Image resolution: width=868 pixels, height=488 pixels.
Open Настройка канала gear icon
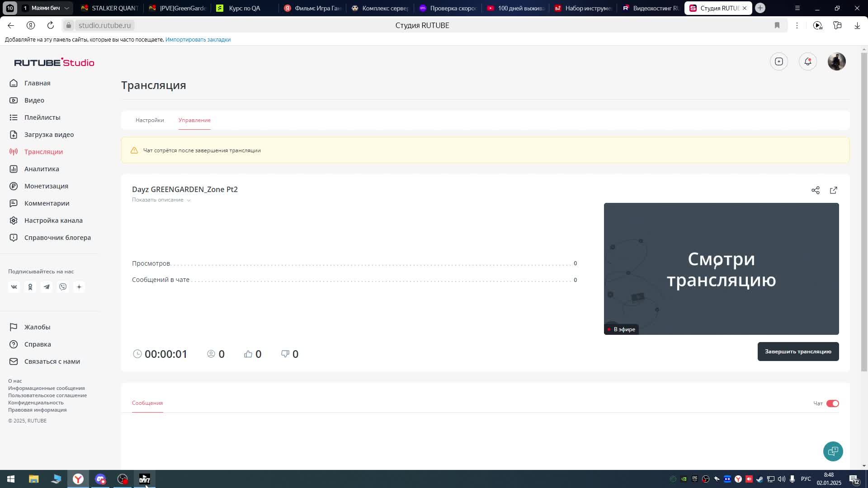coord(14,221)
